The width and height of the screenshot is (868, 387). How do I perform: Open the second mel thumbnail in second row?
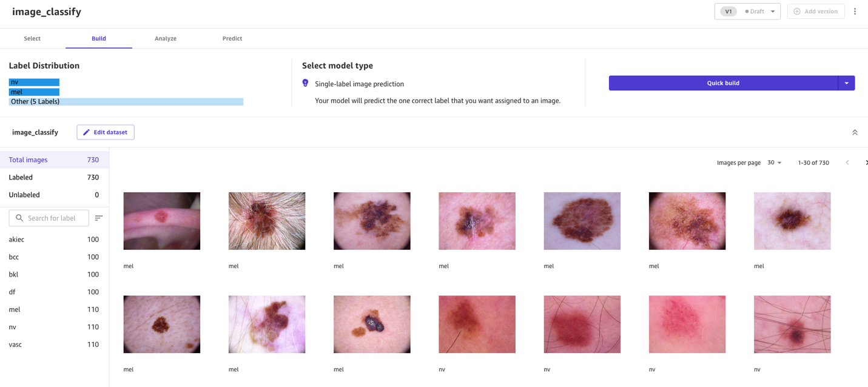(x=267, y=324)
